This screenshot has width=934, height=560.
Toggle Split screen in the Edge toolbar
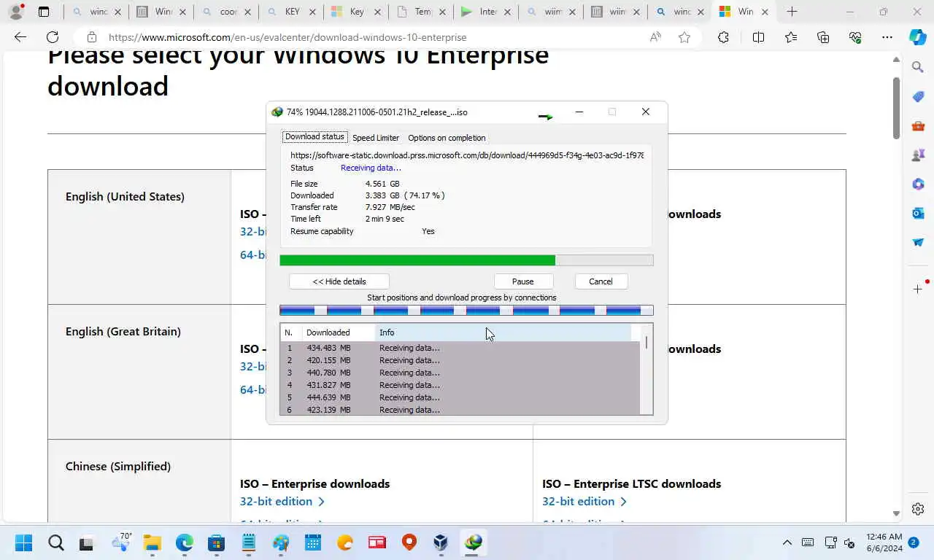point(758,37)
